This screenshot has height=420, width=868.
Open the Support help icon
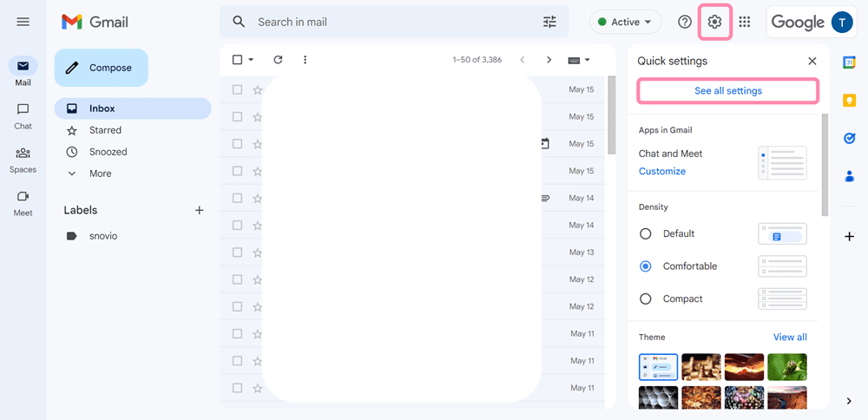point(685,22)
